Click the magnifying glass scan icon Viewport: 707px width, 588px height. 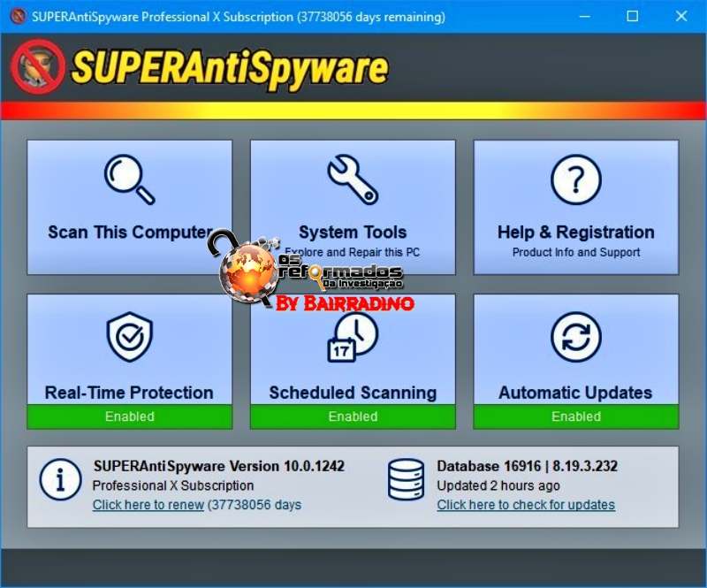pyautogui.click(x=130, y=179)
